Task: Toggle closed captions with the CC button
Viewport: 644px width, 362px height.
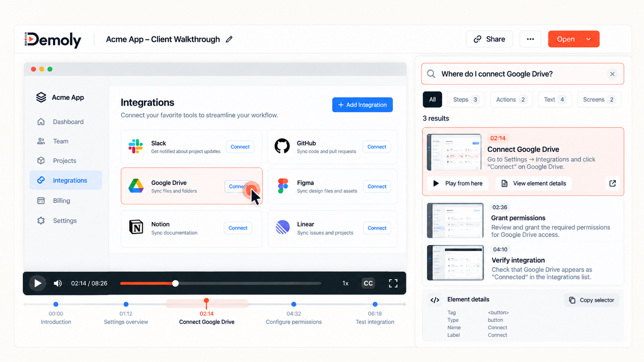Action: point(368,284)
